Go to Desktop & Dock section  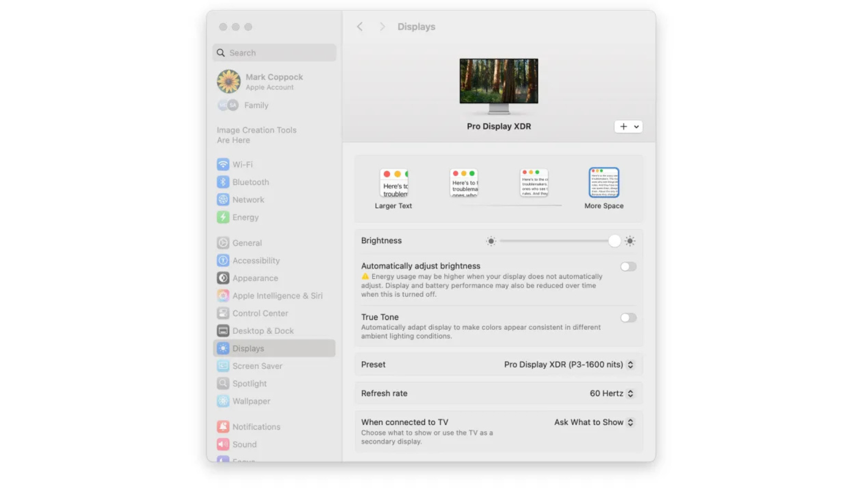pyautogui.click(x=263, y=331)
